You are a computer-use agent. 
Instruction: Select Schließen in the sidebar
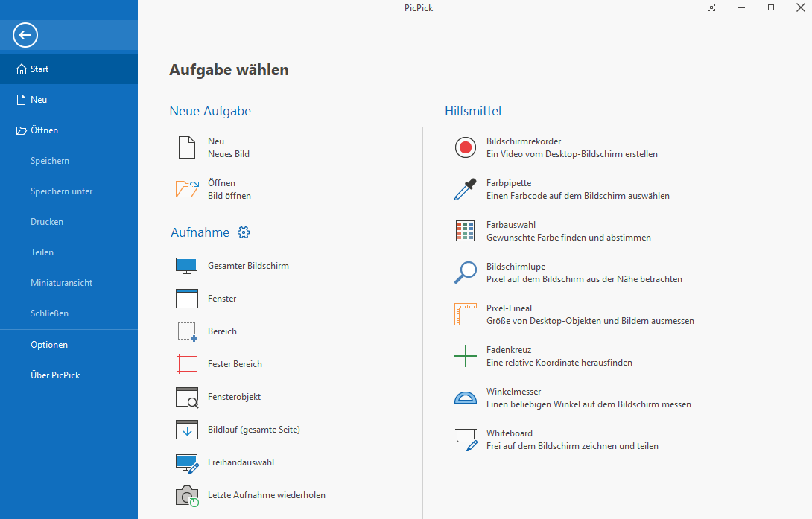[69, 313]
